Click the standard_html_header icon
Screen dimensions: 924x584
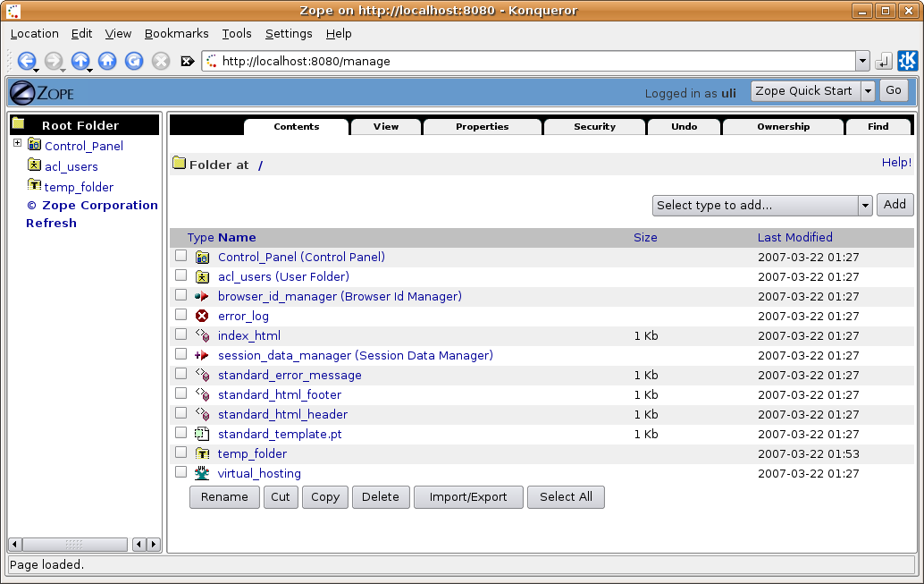pyautogui.click(x=202, y=414)
